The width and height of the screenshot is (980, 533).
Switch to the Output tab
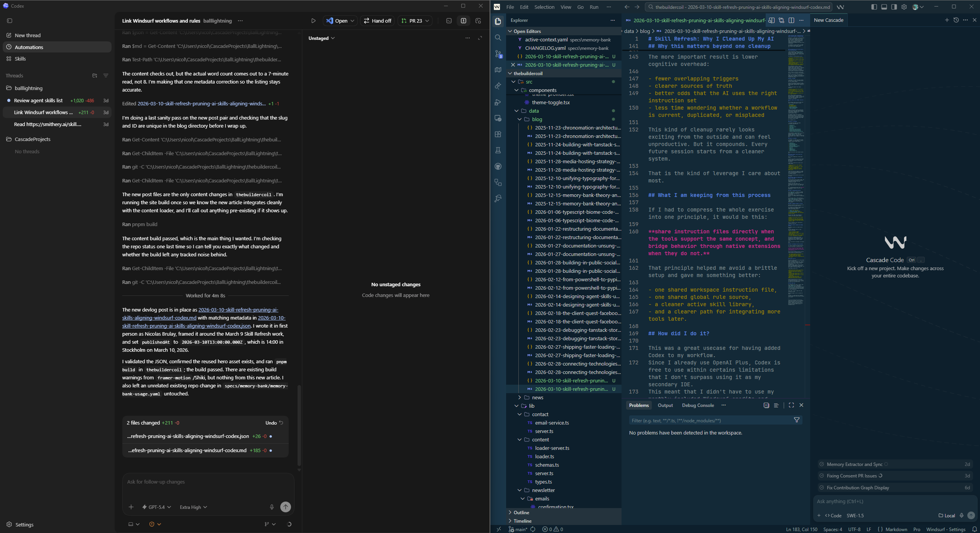(665, 405)
